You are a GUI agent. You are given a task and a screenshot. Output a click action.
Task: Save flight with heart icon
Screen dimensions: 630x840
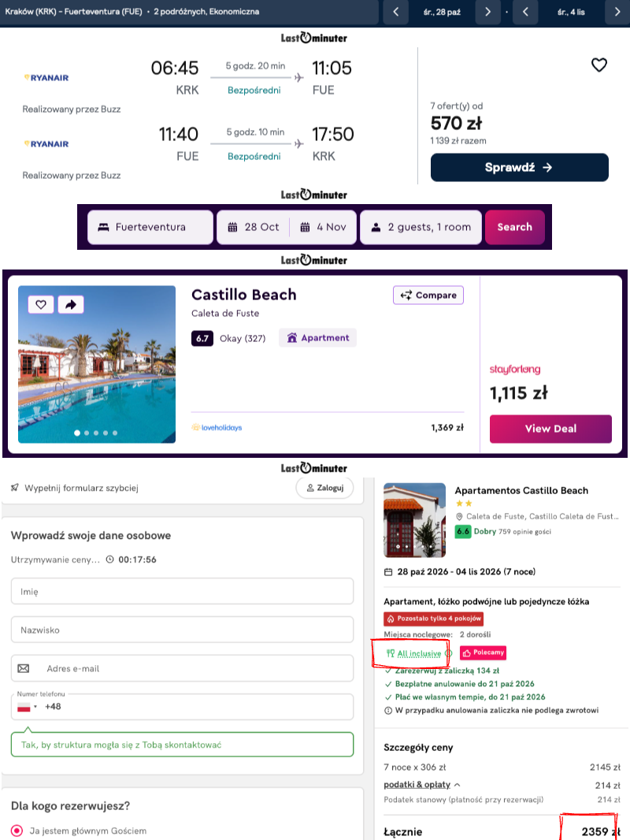pos(599,65)
